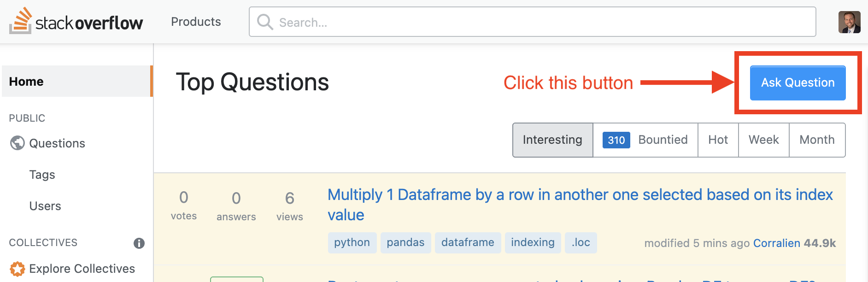Focus the Search input field
This screenshot has width=868, height=282.
coord(533,22)
